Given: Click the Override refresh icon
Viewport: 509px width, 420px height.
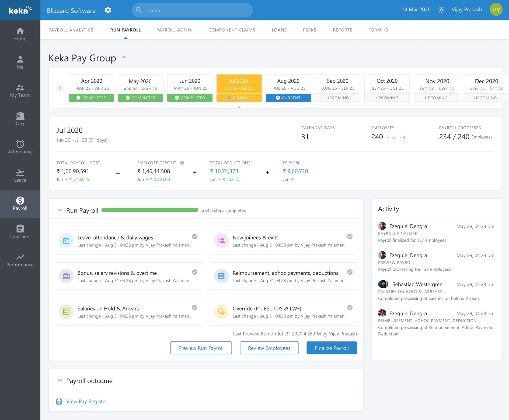Looking at the screenshot, I should 221,312.
